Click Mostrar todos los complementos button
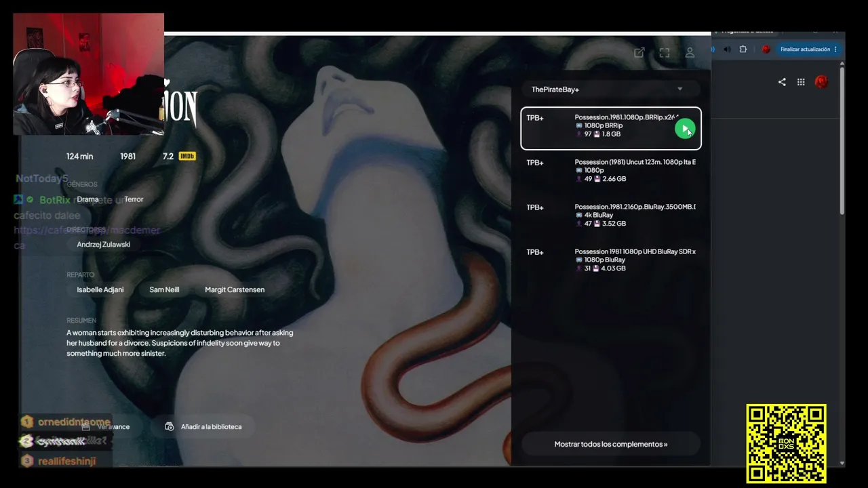 pyautogui.click(x=610, y=444)
